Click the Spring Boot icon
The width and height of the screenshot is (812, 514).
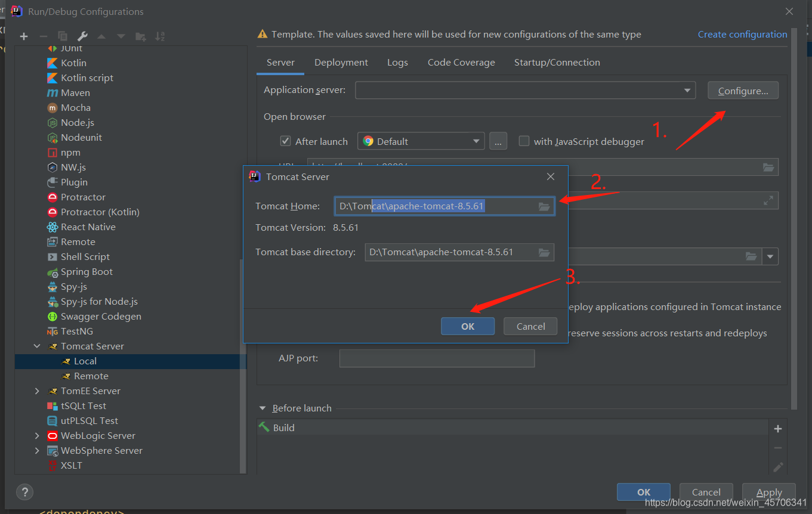(x=52, y=272)
